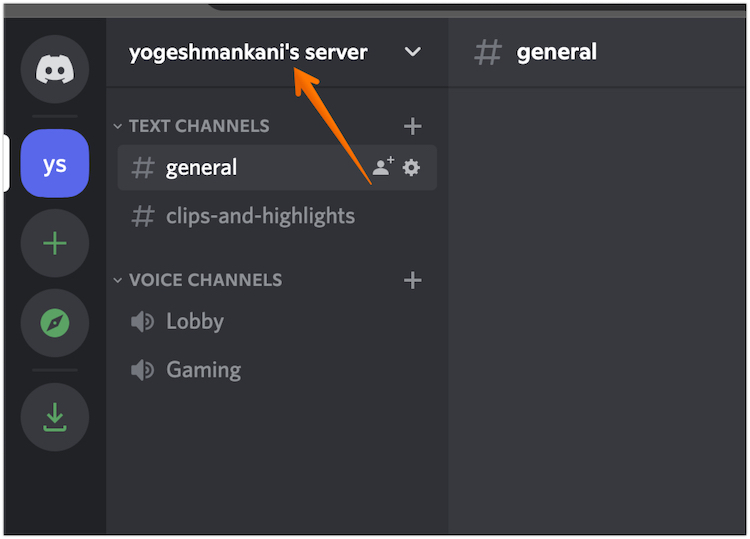Screen dimensions: 750x539
Task: Click hash icon in general channel header
Action: coord(488,52)
